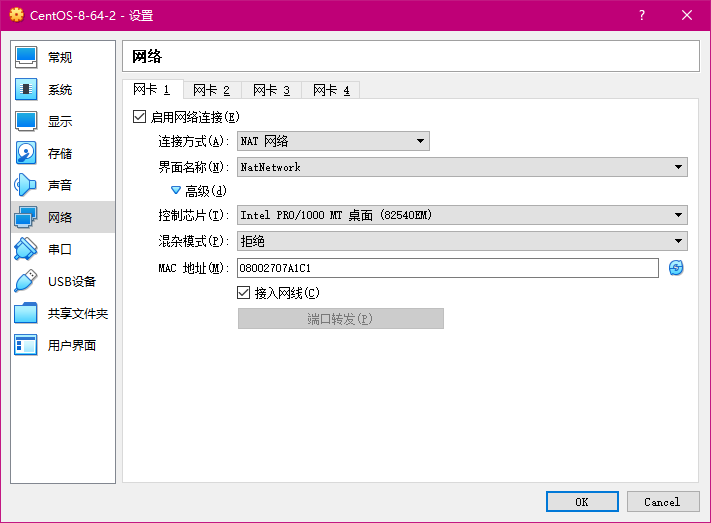
Task: Switch to the 网卡 1 tab
Action: (152, 89)
